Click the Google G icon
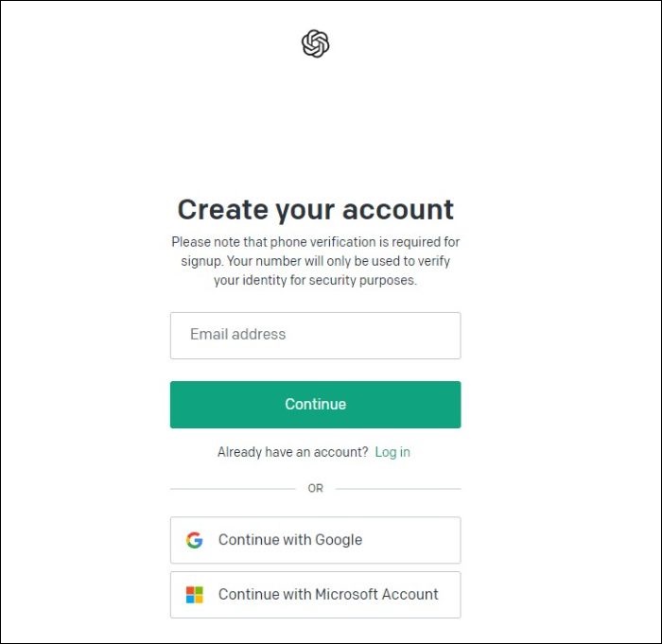 pos(194,540)
